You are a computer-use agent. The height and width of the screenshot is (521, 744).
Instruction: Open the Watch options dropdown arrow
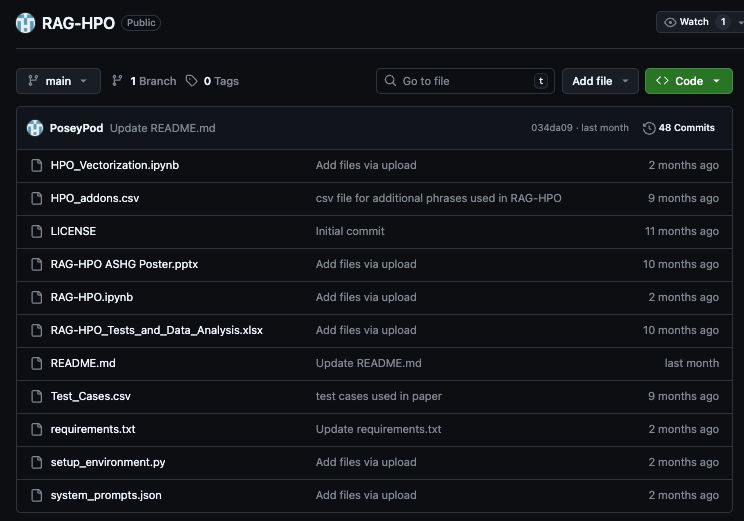point(740,22)
